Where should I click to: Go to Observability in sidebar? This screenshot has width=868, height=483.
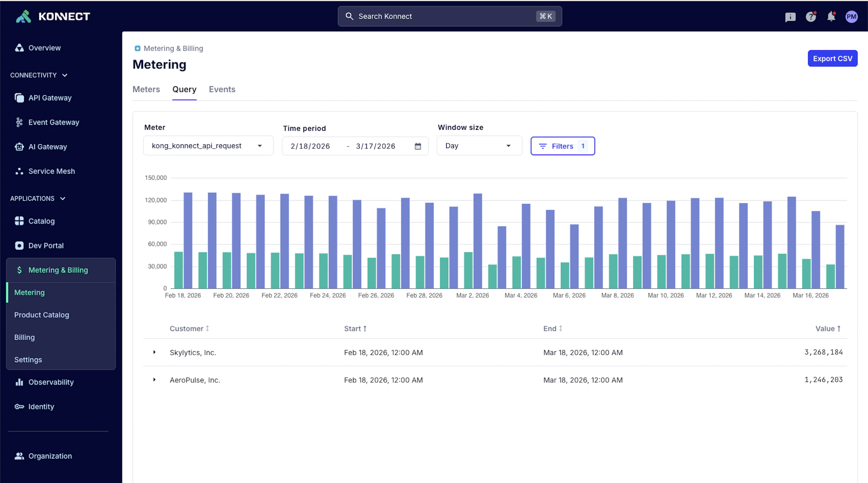[51, 382]
